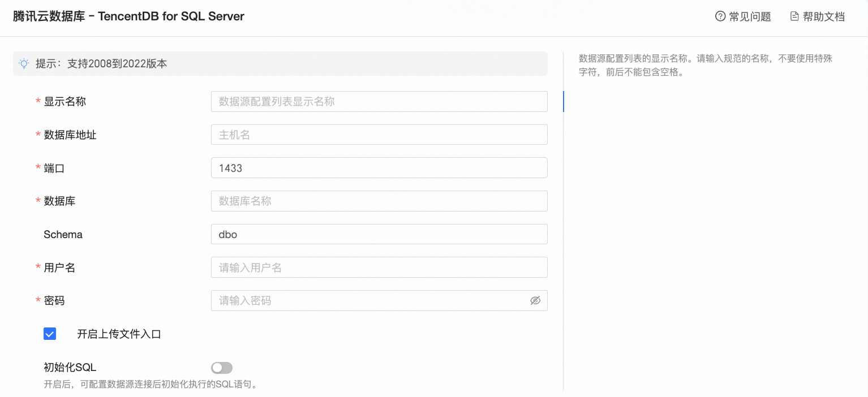This screenshot has height=397, width=868.
Task: Click the Schema field showing dbo
Action: [x=379, y=234]
